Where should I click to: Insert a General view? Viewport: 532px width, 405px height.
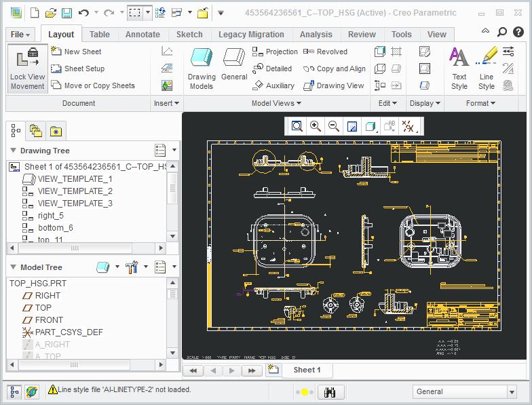(234, 64)
